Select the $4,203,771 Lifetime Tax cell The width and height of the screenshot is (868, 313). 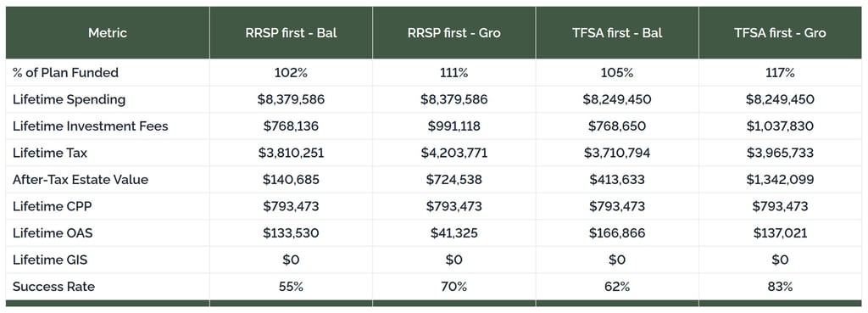454,153
